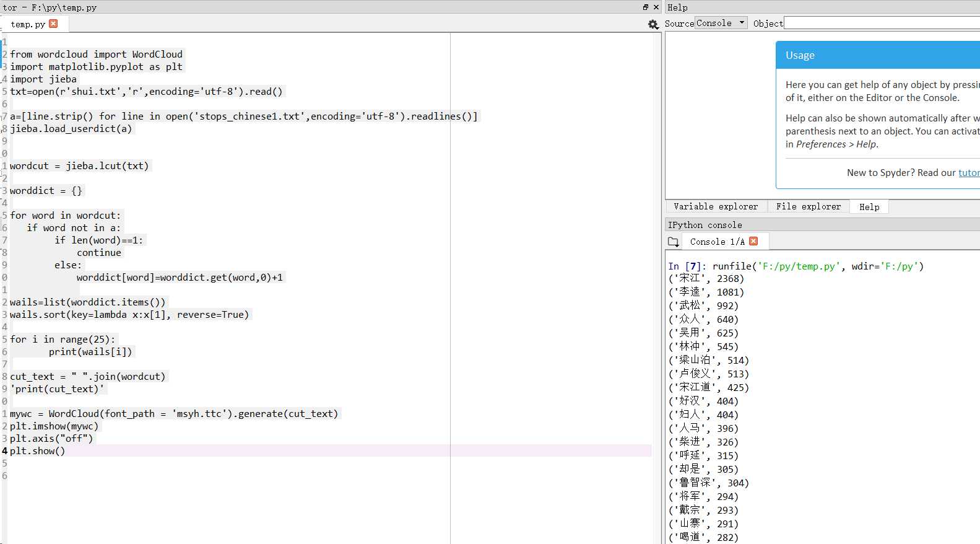This screenshot has height=544, width=980.
Task: Click console output ('吴用', 625)
Action: (703, 333)
